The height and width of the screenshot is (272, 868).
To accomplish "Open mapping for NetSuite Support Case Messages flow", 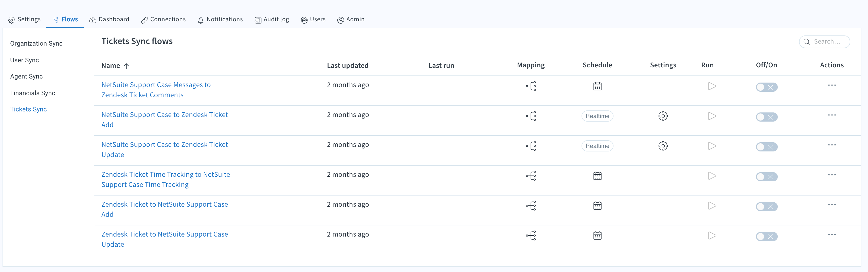I will (x=531, y=86).
